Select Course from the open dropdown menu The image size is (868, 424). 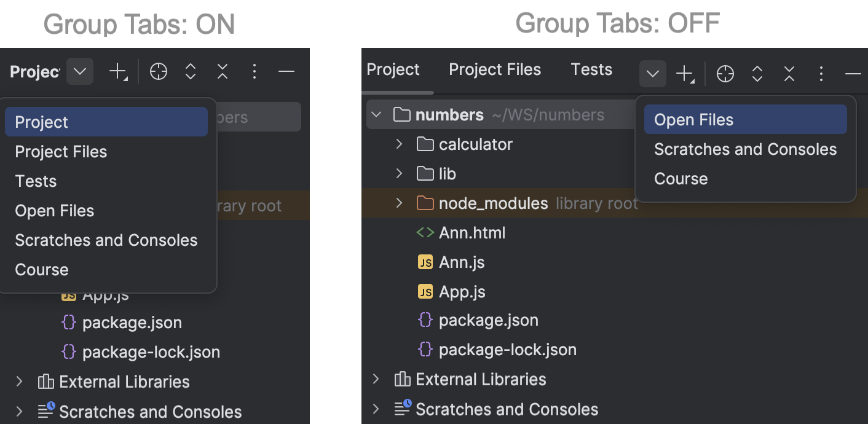(x=681, y=179)
